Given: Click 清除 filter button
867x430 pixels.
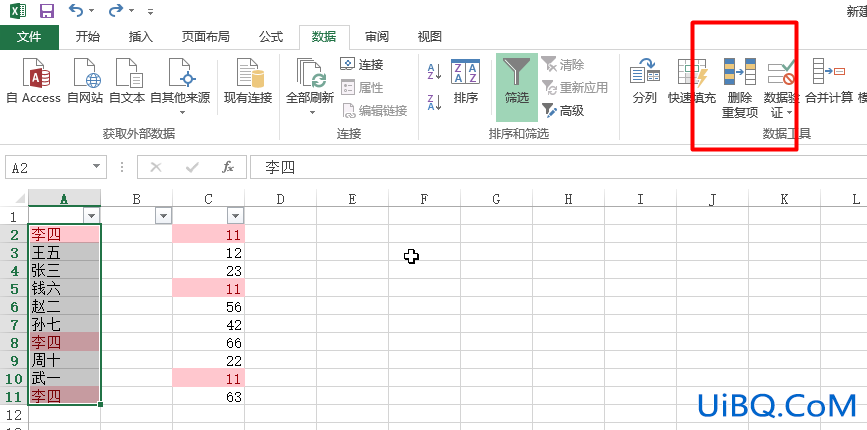Looking at the screenshot, I should [x=563, y=65].
